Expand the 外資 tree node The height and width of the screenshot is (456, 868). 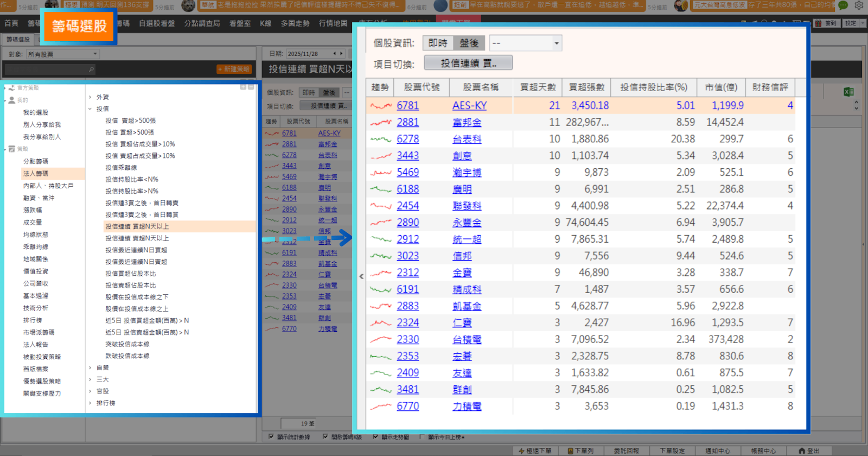(90, 97)
